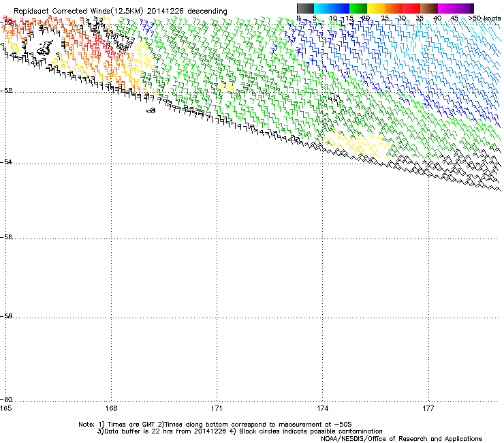Click the '174' longitude axis label
The image size is (504, 443).
point(322,408)
